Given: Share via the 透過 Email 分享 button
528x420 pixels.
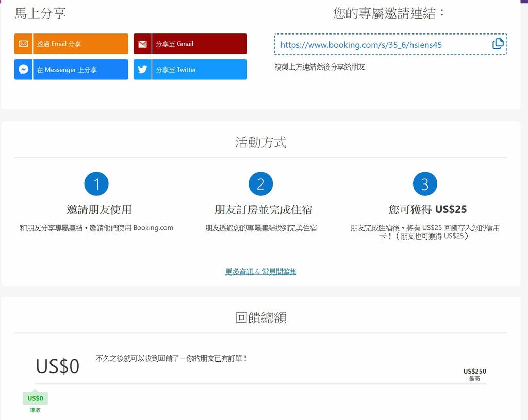Looking at the screenshot, I should [x=71, y=44].
